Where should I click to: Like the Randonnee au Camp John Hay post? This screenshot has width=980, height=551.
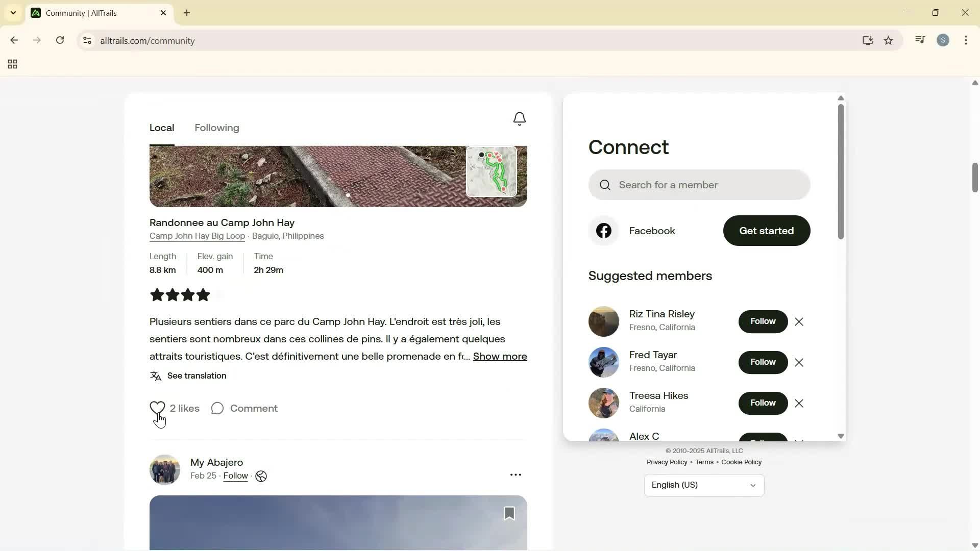pyautogui.click(x=157, y=408)
